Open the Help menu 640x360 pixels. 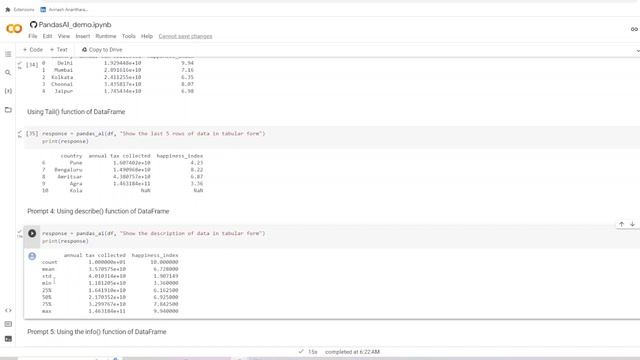coord(147,36)
